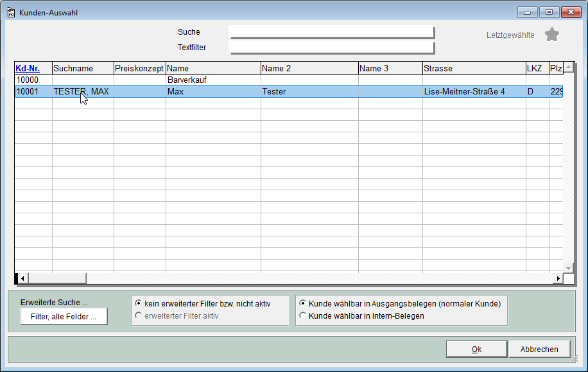Click the horizontal scroll right arrow
Image resolution: width=588 pixels, height=372 pixels.
point(558,279)
